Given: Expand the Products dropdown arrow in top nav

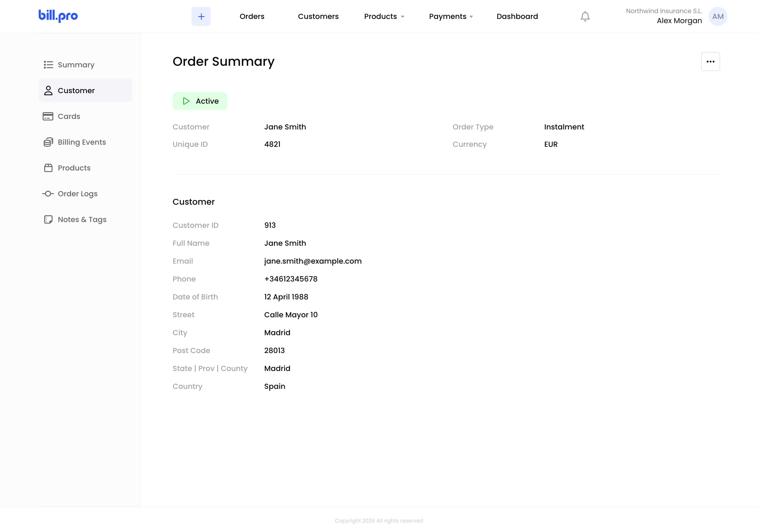Looking at the screenshot, I should (x=402, y=17).
